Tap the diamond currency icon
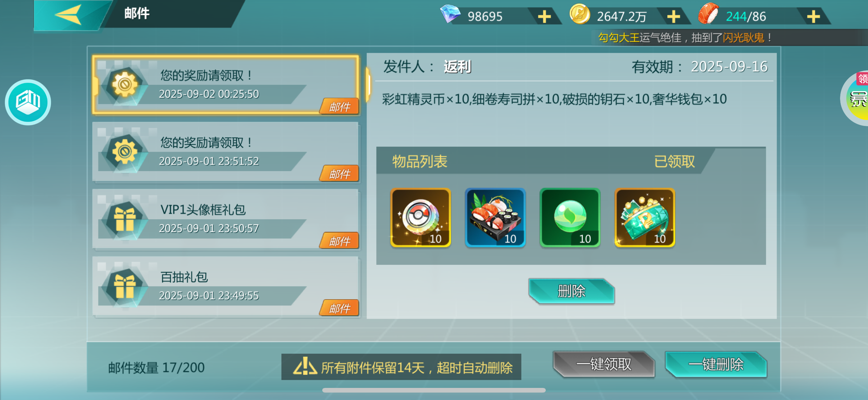 point(450,14)
